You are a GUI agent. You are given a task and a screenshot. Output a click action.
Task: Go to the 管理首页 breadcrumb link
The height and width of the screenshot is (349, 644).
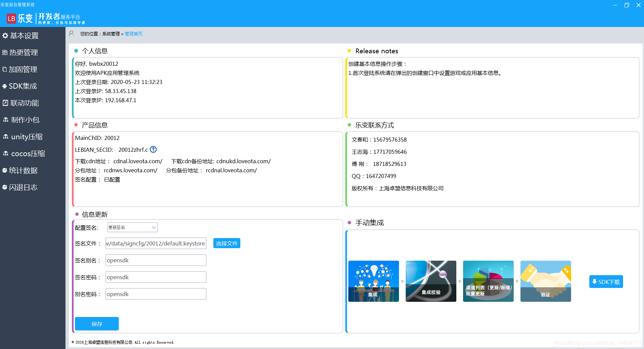coord(134,34)
